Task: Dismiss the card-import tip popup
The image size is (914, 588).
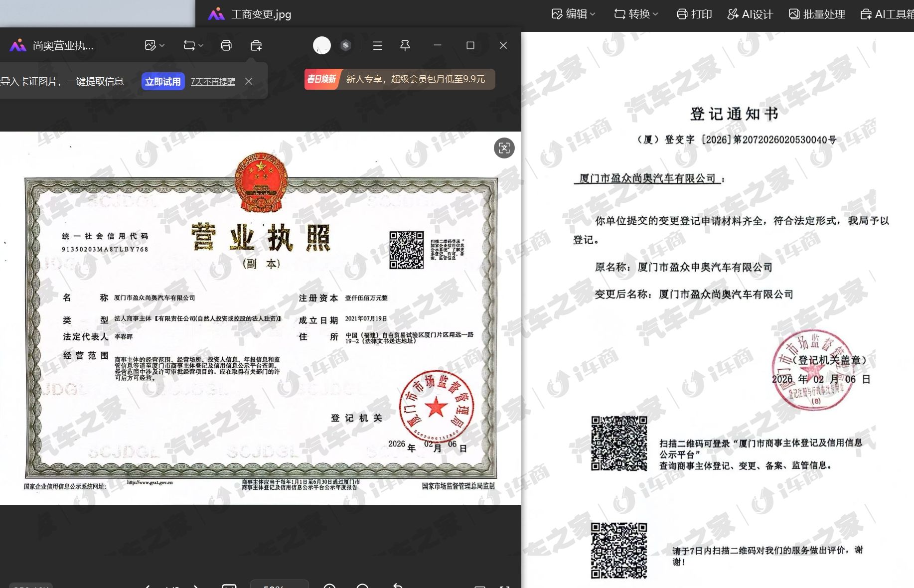Action: click(x=249, y=81)
